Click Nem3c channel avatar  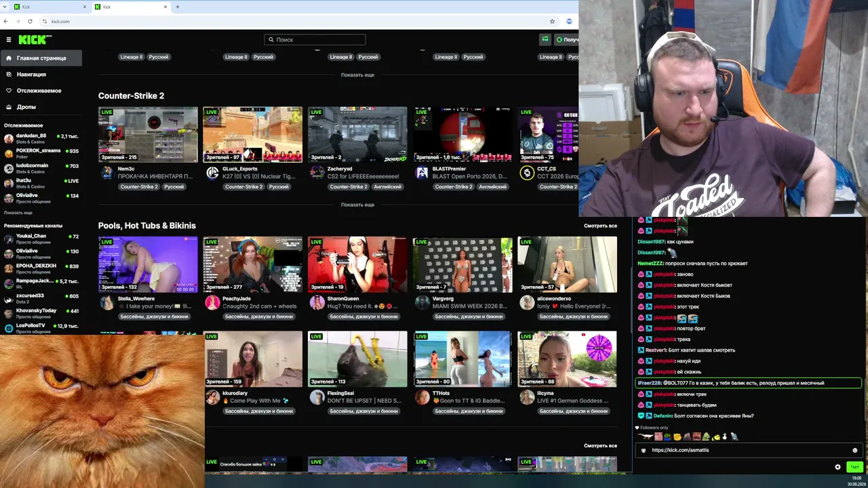click(107, 173)
